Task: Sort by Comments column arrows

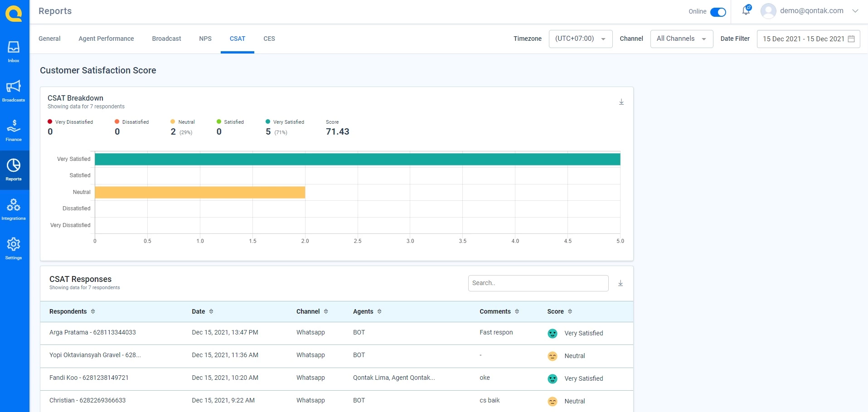Action: point(517,311)
